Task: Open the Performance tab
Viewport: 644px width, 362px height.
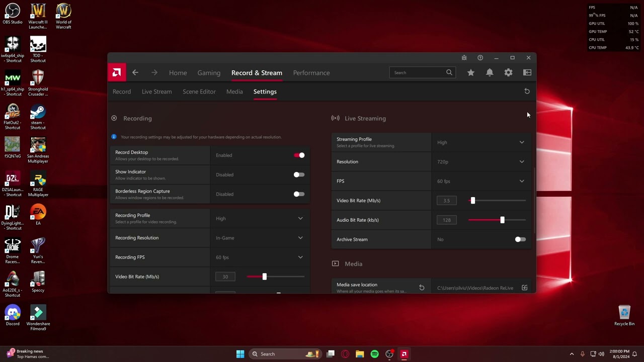Action: 311,73
